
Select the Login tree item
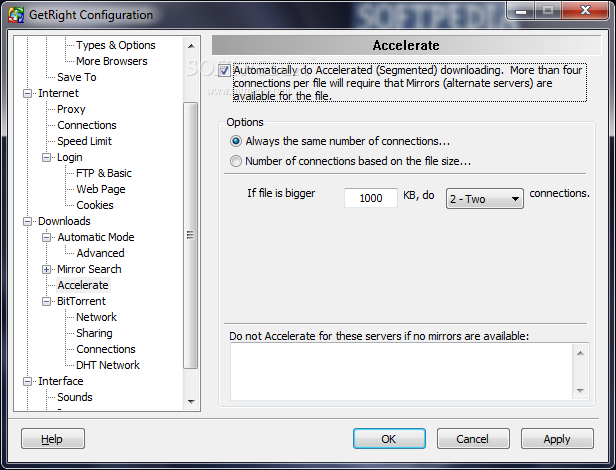[70, 157]
